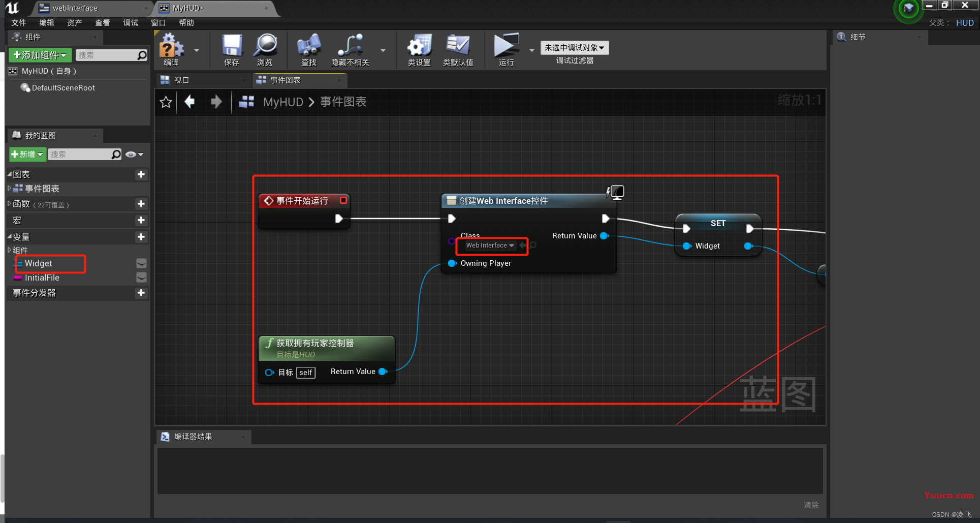Focus the components search field
This screenshot has width=980, height=523.
pos(106,55)
